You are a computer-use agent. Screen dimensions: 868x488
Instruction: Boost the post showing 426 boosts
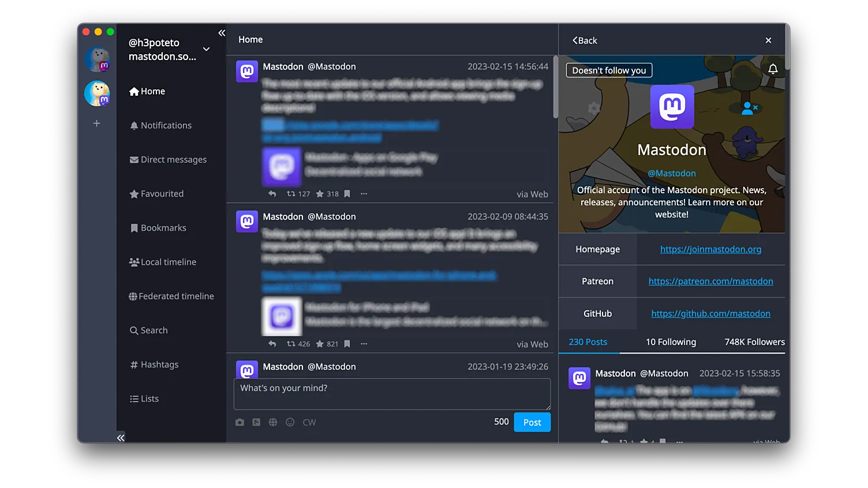pos(291,344)
